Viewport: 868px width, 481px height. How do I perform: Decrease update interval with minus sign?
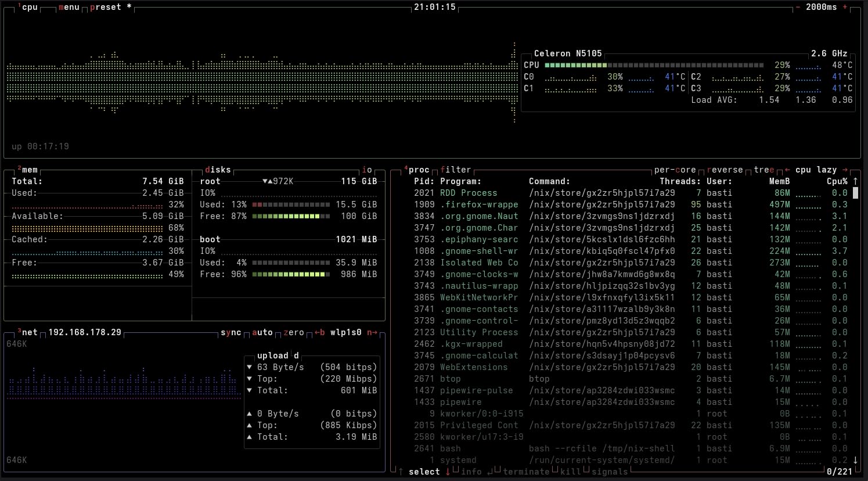(798, 7)
